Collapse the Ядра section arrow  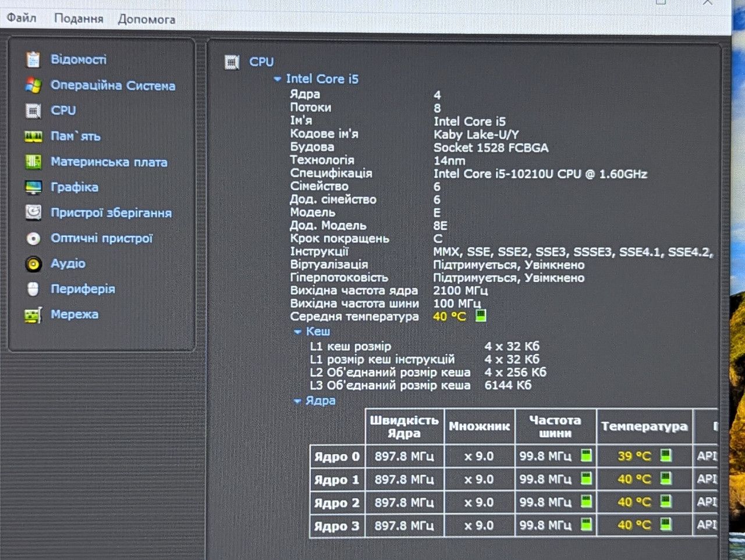click(297, 401)
